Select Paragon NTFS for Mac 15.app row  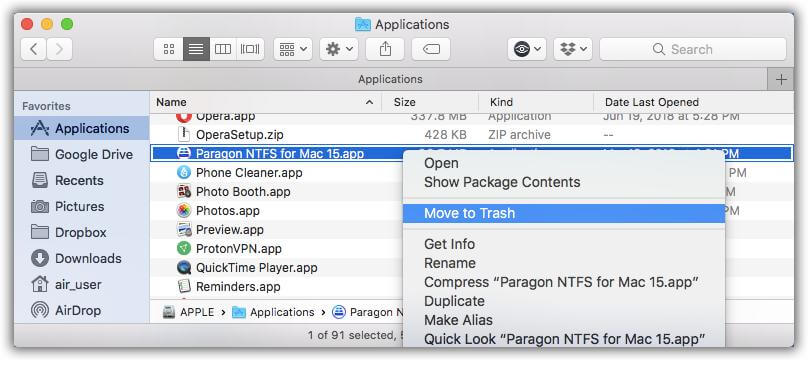pos(472,154)
